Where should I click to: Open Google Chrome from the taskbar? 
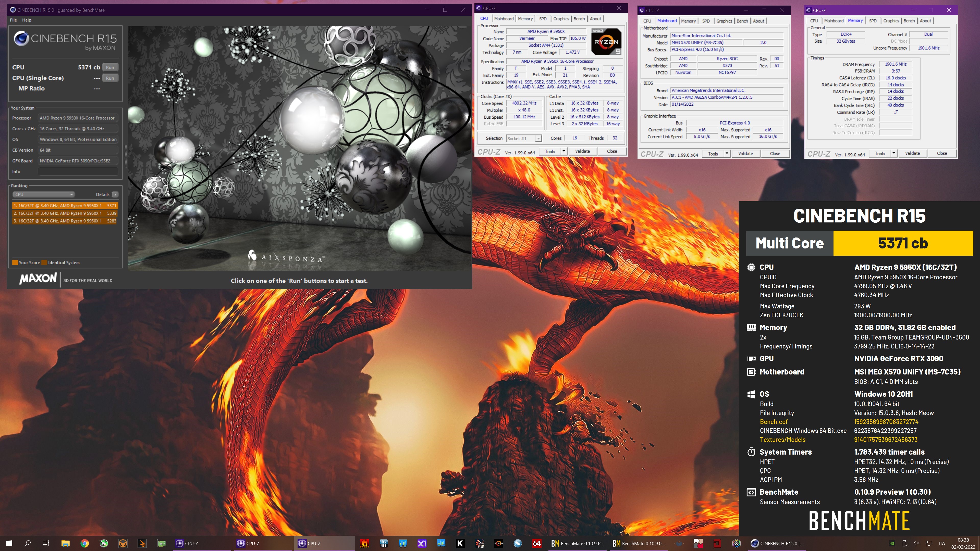(84, 543)
